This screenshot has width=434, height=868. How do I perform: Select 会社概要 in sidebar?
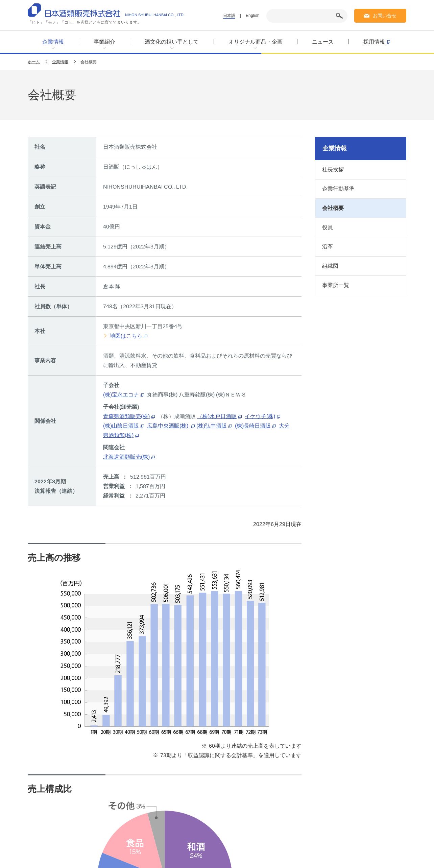point(361,208)
